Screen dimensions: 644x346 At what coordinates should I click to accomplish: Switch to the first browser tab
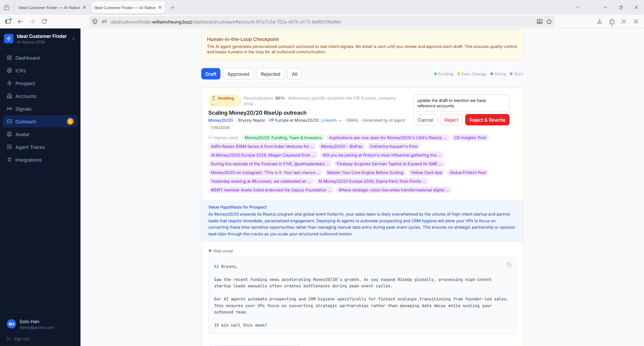[x=52, y=7]
